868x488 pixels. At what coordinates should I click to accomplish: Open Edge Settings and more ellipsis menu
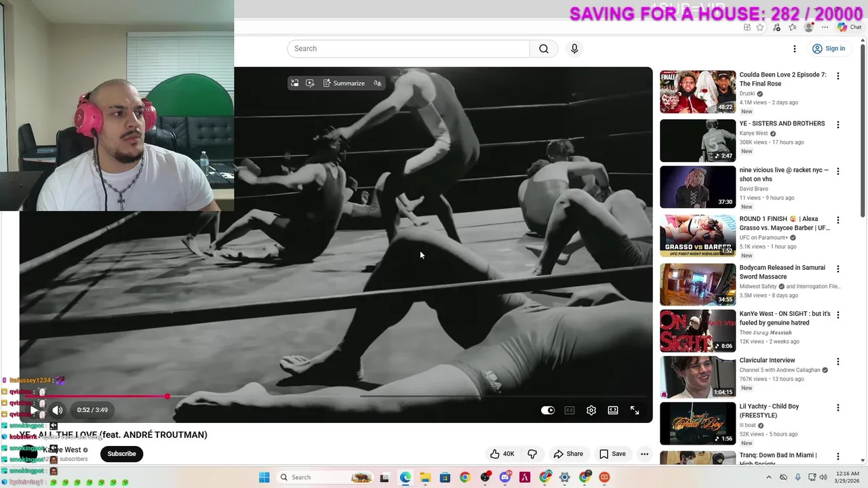(825, 27)
